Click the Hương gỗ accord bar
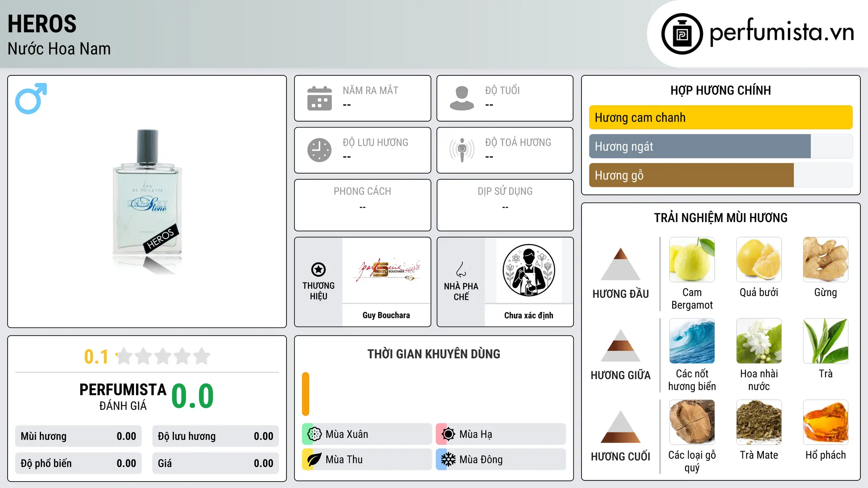The width and height of the screenshot is (868, 488). pyautogui.click(x=721, y=175)
